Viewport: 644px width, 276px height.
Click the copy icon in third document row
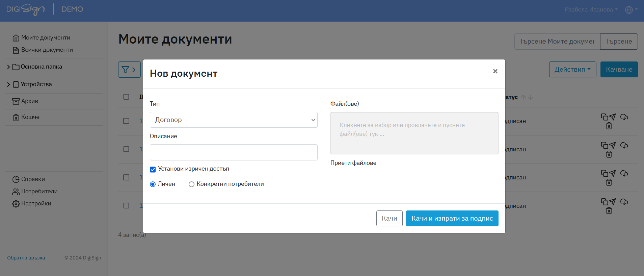tap(605, 174)
